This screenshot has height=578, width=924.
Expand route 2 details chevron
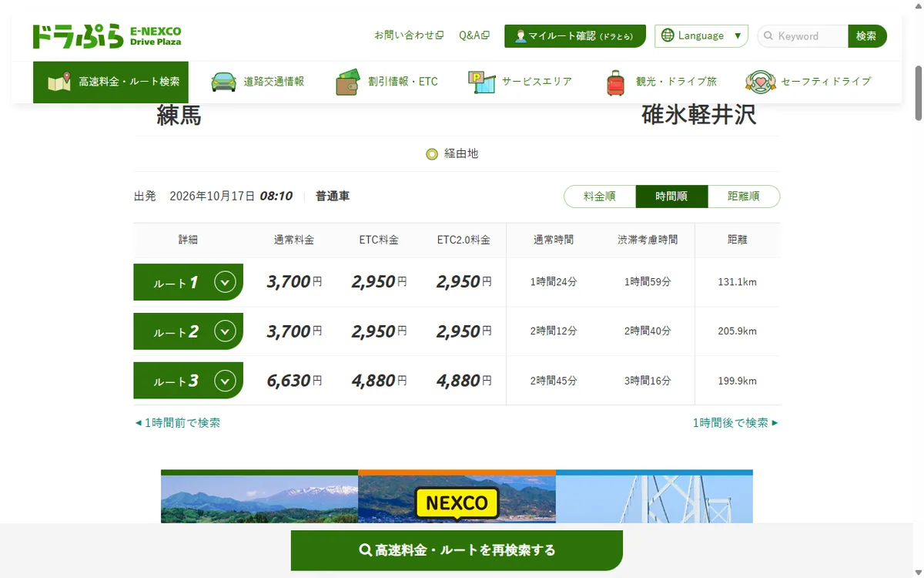225,331
